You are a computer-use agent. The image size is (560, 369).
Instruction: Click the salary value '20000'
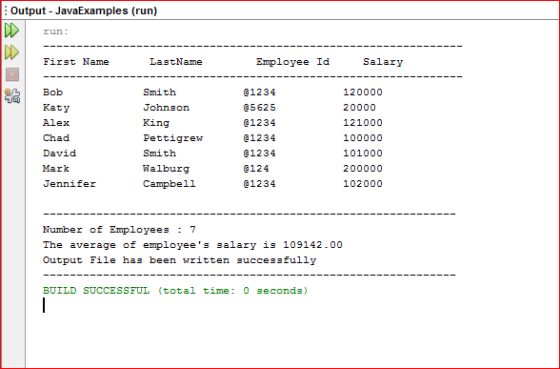pos(360,108)
